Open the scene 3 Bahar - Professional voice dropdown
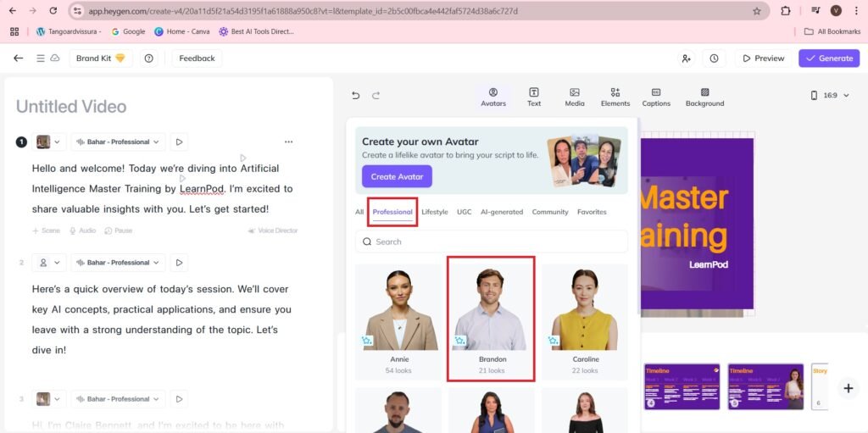This screenshot has width=868, height=433. point(118,398)
